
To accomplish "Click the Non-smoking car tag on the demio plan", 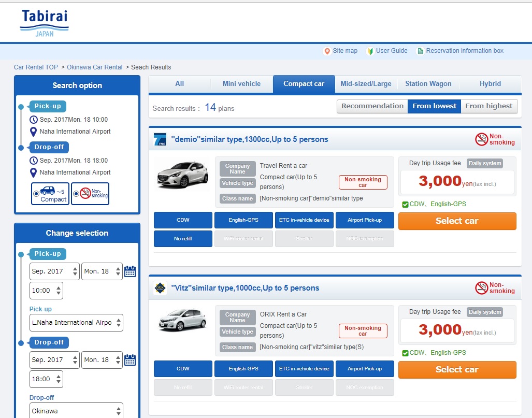I will pos(363,182).
